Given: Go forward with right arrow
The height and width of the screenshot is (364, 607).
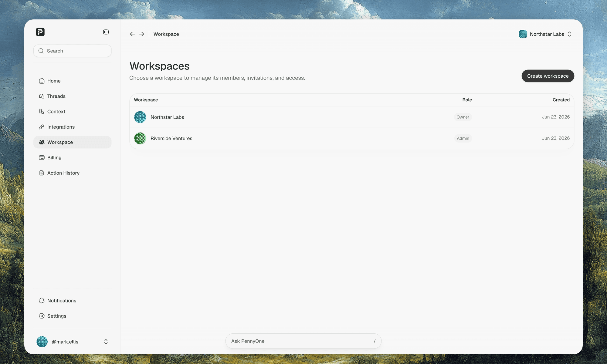Looking at the screenshot, I should (x=142, y=34).
